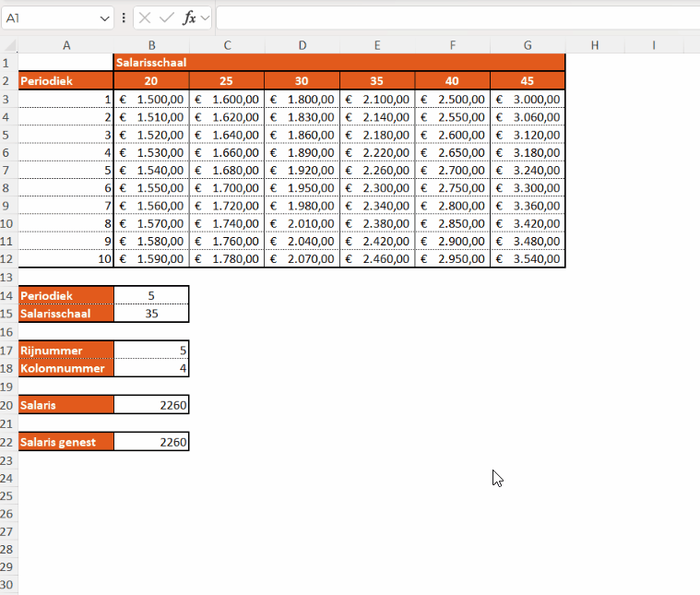This screenshot has width=700, height=595.
Task: Click the Salarisschaal label in row 15
Action: coord(66,313)
